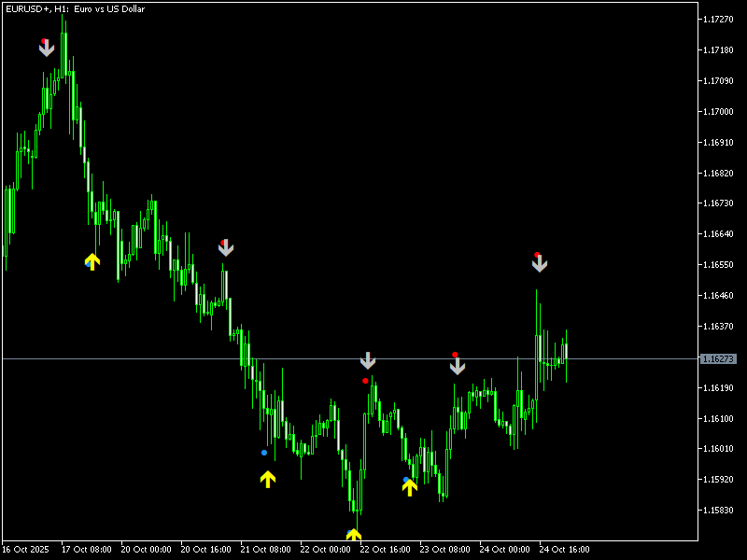747x560 pixels.
Task: Click the 1.16910 price scale label
Action: point(718,143)
